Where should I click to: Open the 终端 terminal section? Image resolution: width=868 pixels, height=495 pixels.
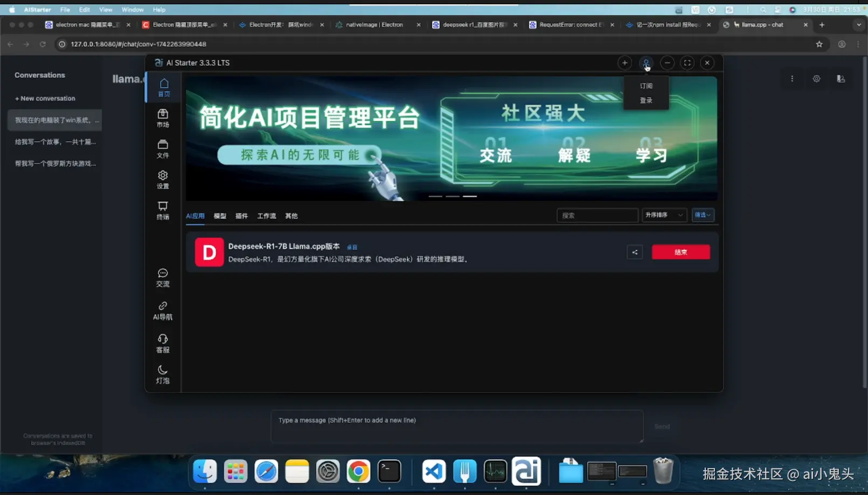[x=163, y=210]
